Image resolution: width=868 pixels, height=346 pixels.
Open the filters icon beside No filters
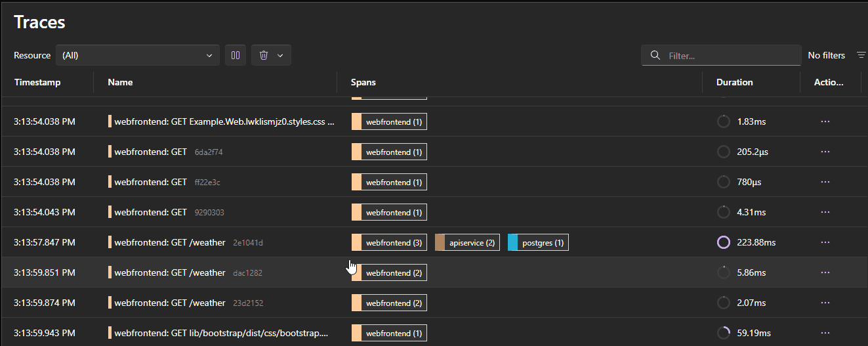tap(861, 55)
